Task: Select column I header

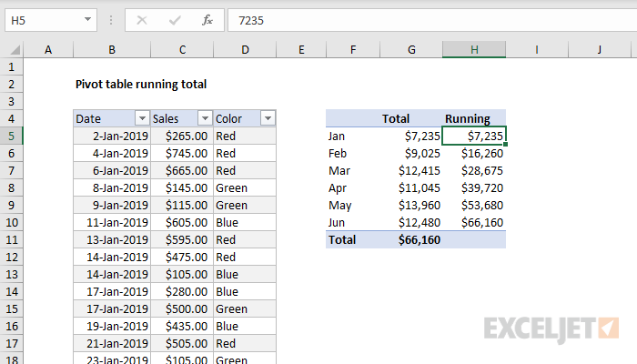Action: pos(537,50)
